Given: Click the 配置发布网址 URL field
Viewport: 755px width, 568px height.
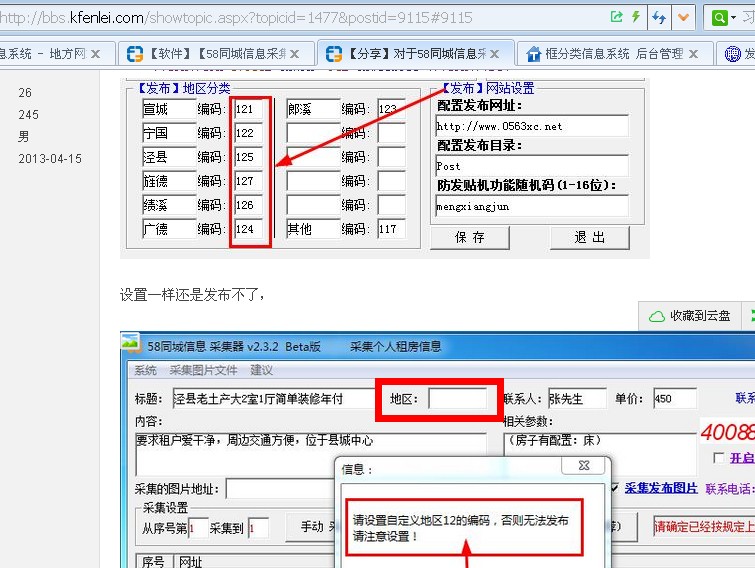Looking at the screenshot, I should [x=532, y=126].
